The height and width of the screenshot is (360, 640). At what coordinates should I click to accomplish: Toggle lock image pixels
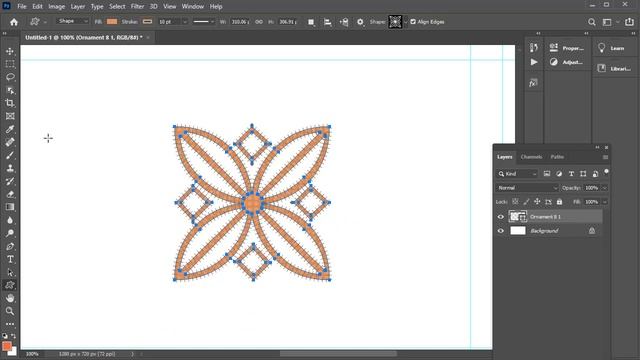[x=526, y=202]
